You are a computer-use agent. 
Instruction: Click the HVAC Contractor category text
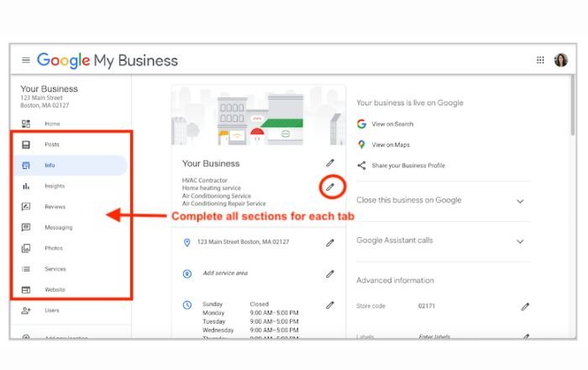click(205, 181)
